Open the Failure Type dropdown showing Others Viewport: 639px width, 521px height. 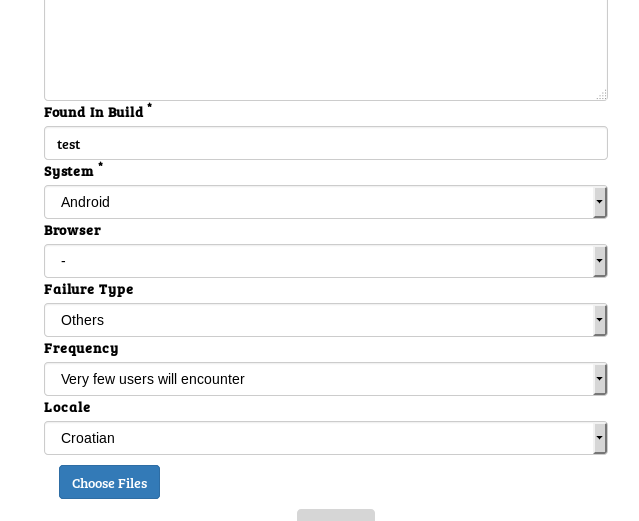click(320, 320)
